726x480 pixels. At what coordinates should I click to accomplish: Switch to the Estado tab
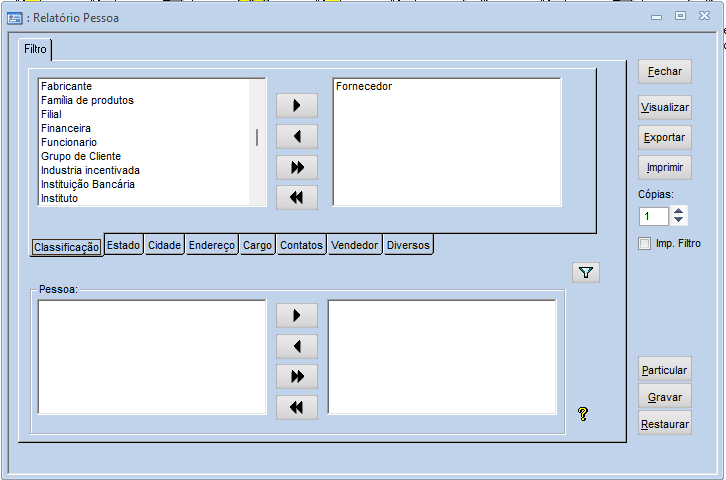click(x=124, y=245)
